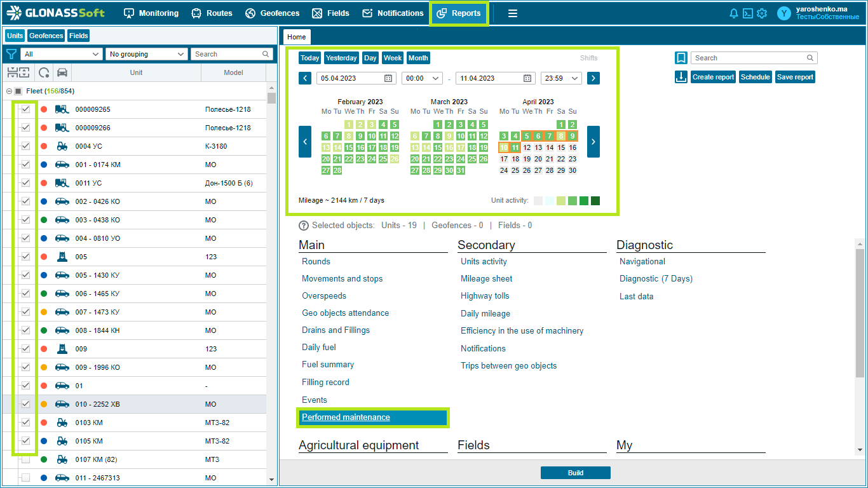Open the Notifications menu in top bar
868x488 pixels.
(x=393, y=13)
